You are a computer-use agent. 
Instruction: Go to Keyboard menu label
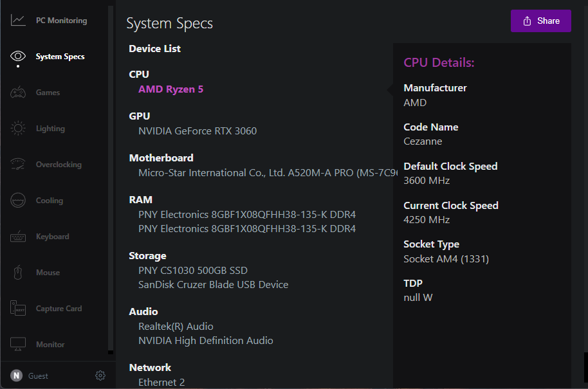point(53,237)
